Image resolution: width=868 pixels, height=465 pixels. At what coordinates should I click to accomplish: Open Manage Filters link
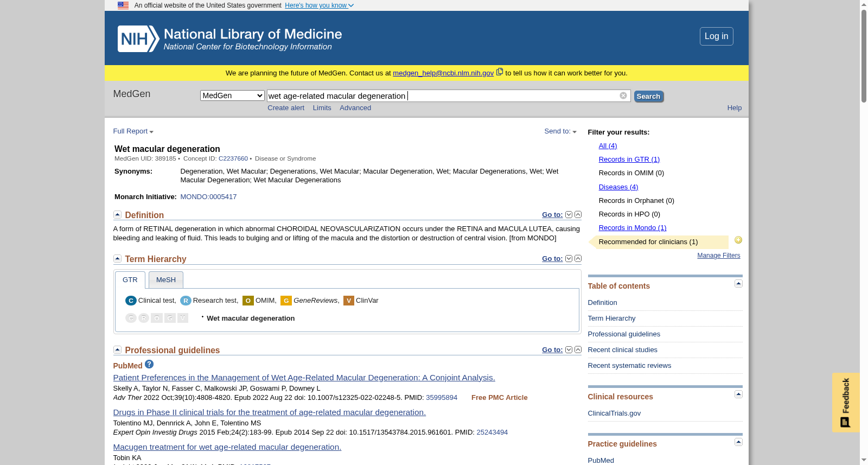point(719,256)
